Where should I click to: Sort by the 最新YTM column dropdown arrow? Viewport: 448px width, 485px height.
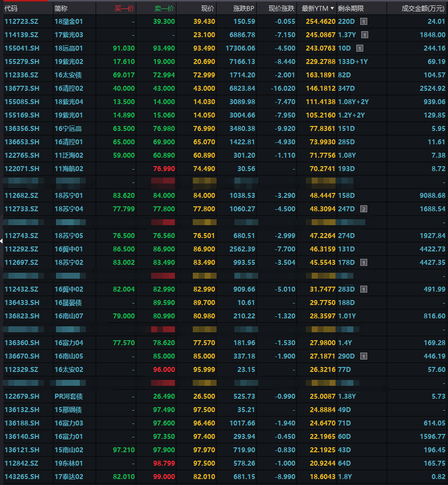click(333, 8)
